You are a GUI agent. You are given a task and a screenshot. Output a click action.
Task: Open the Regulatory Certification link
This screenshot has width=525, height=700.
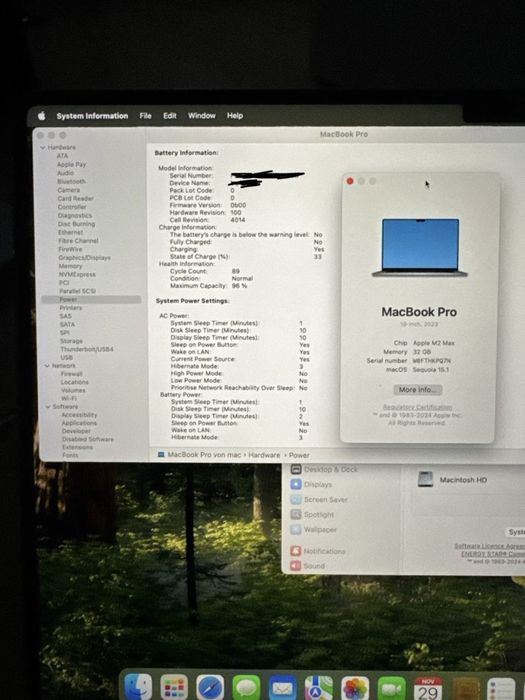point(417,407)
